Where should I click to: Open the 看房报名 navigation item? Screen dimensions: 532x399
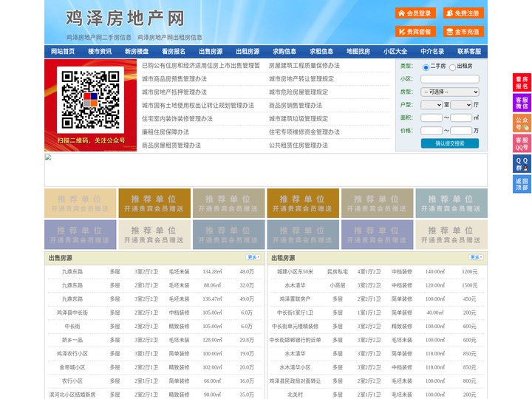[x=174, y=52]
